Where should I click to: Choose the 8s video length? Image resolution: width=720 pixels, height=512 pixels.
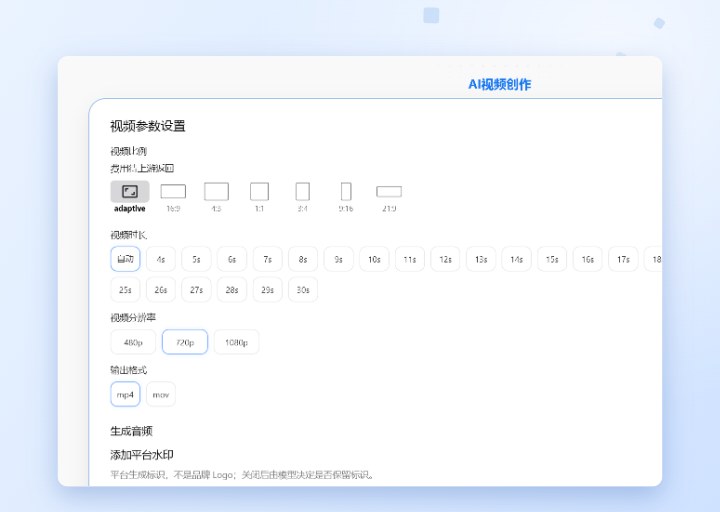point(303,259)
